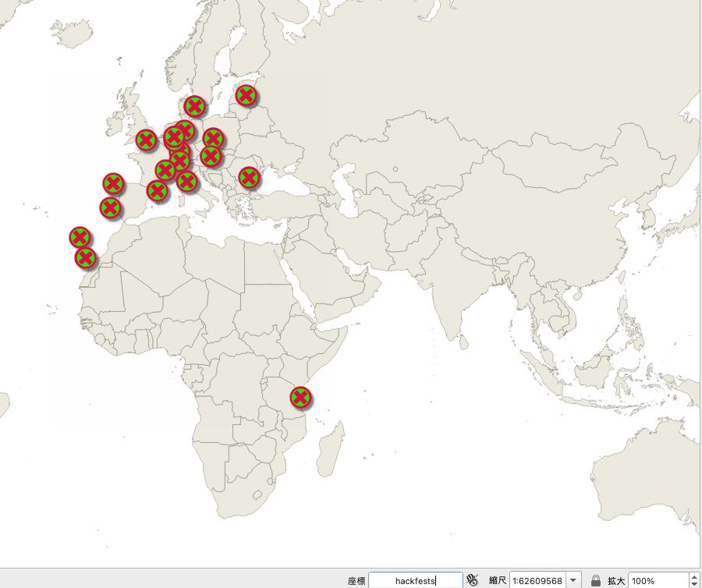Click the marker in northwest Spain
The image size is (702, 588).
pyautogui.click(x=113, y=184)
